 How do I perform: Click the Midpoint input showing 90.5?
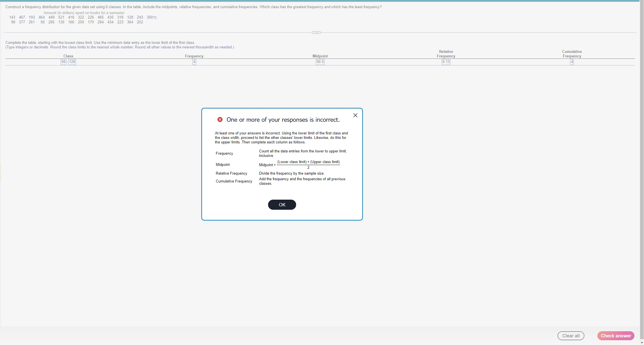pos(320,62)
